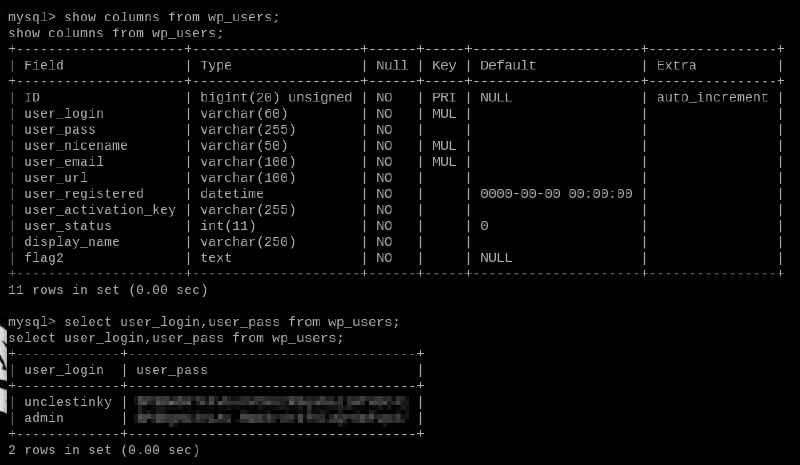The height and width of the screenshot is (465, 800).
Task: Click the user_registered field name
Action: click(x=84, y=194)
